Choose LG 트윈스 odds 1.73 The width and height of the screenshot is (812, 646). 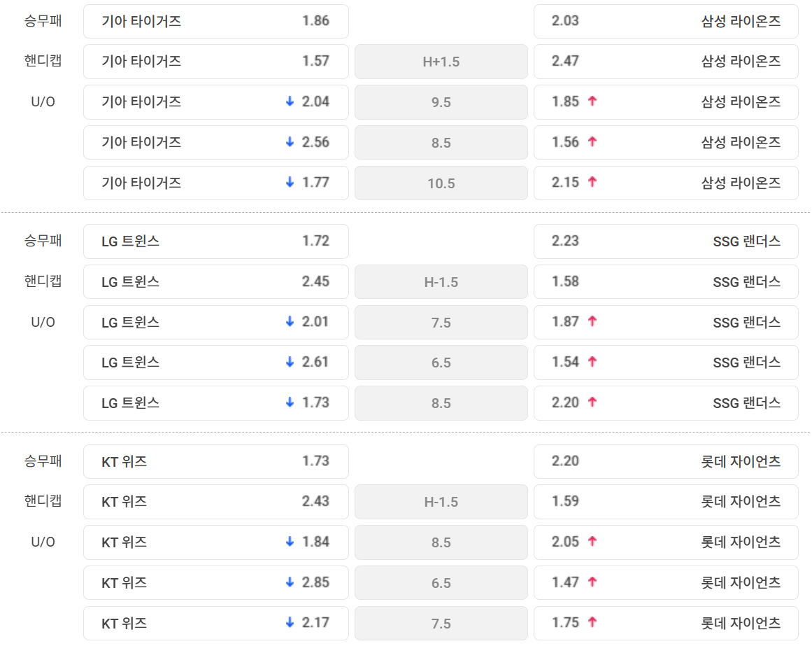[216, 403]
